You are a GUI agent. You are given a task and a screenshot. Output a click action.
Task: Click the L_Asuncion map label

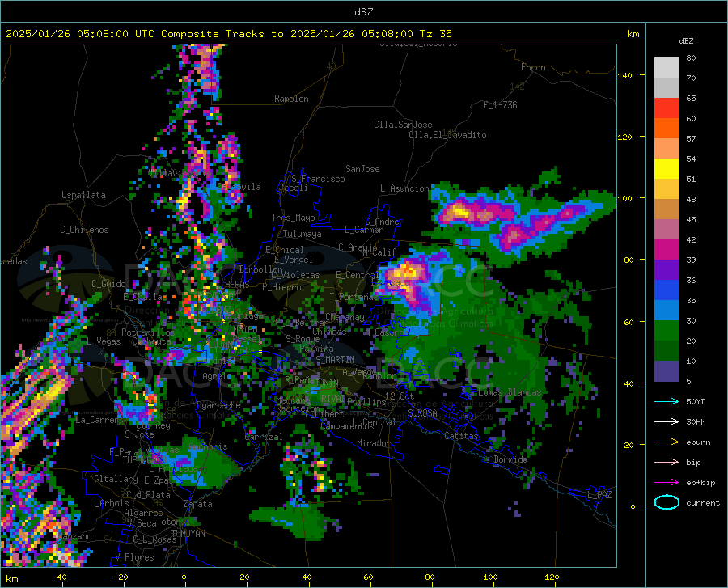(405, 188)
